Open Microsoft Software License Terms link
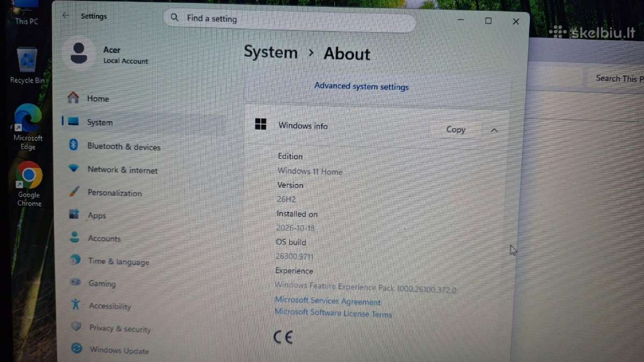This screenshot has height=362, width=644. 333,313
